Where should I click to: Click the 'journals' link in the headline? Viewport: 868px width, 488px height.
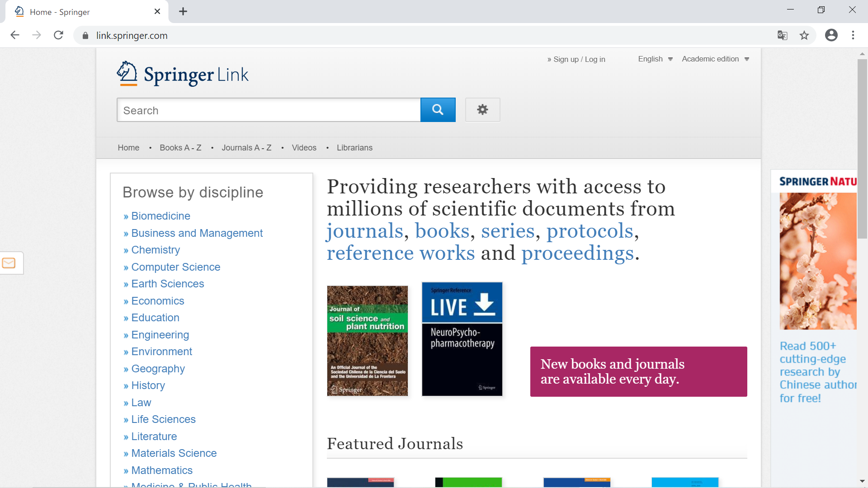[365, 231]
